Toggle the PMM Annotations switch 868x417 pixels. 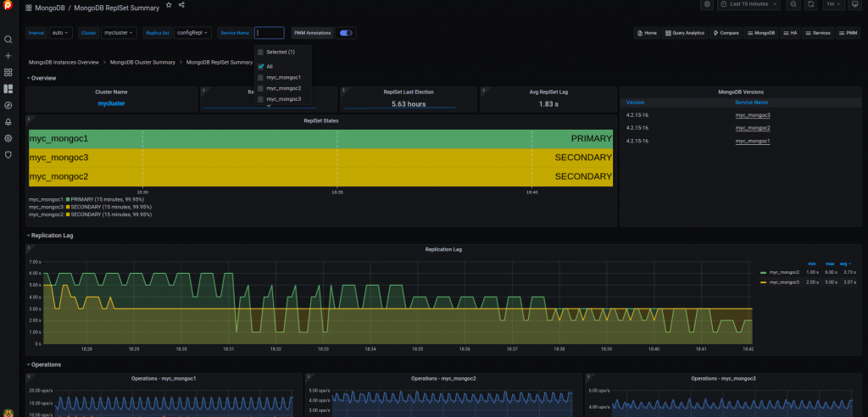pos(346,33)
